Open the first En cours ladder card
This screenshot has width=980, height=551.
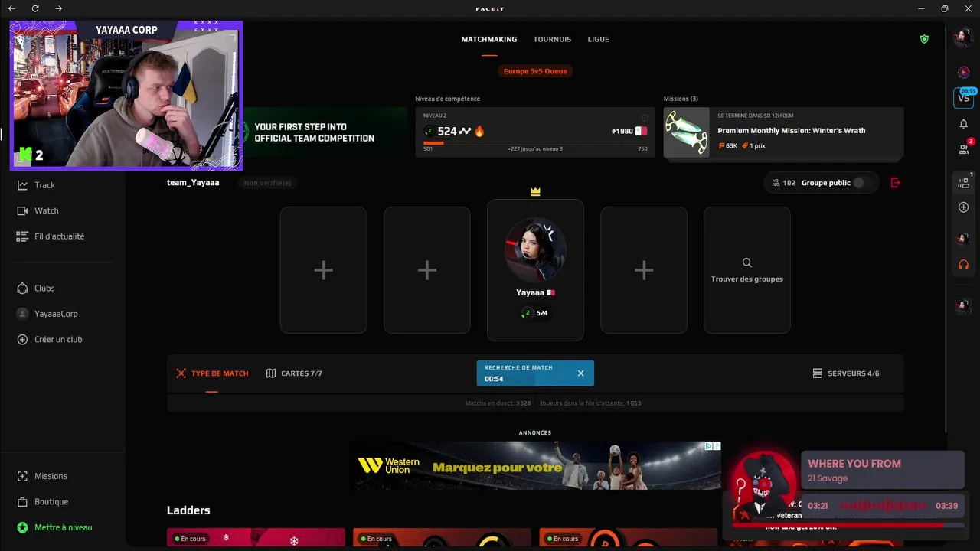[x=255, y=539]
